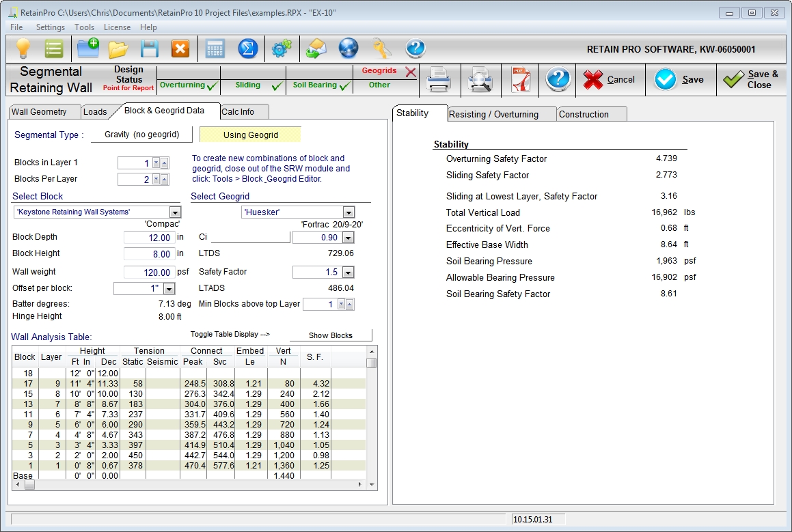Click the Block Depth input field
Screen dimensions: 792x532
coord(150,238)
